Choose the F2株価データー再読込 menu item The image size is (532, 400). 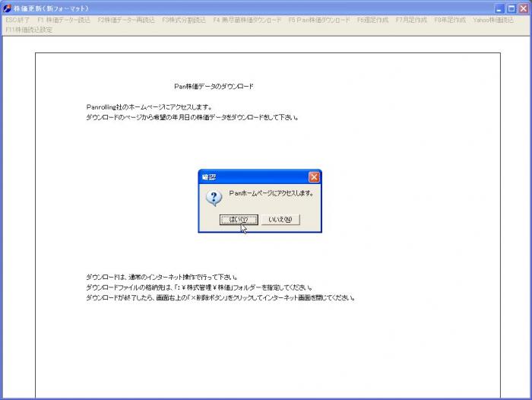click(126, 20)
